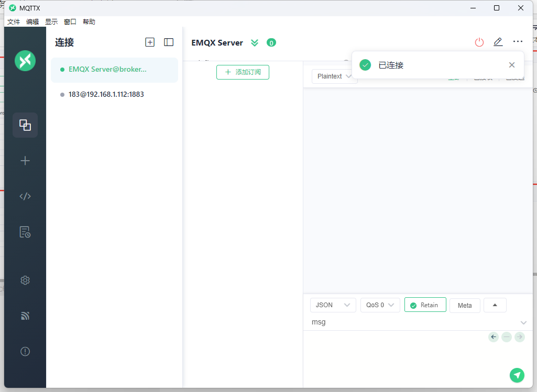This screenshot has width=537, height=392.
Task: Go to previous message with left arrow
Action: pos(494,337)
